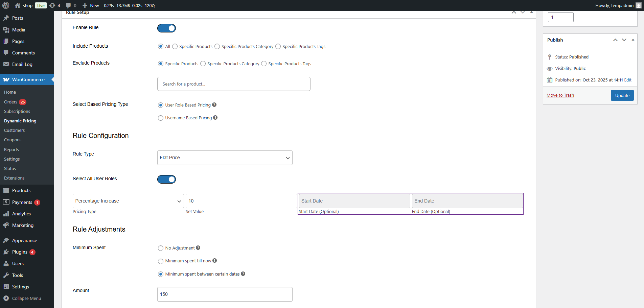Open the shop home icon
Image resolution: width=644 pixels, height=308 pixels.
pyautogui.click(x=18, y=5)
